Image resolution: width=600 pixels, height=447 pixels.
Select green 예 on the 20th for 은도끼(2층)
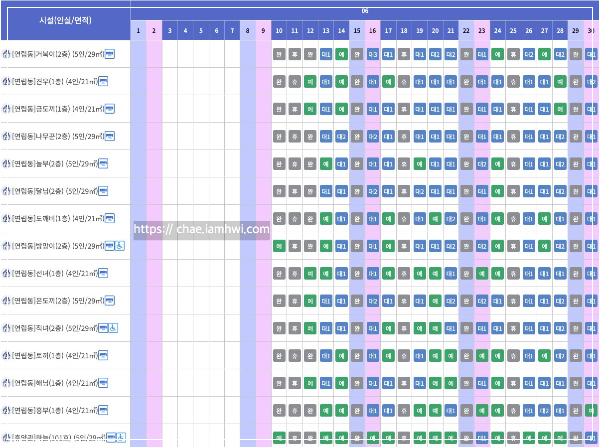pos(435,301)
